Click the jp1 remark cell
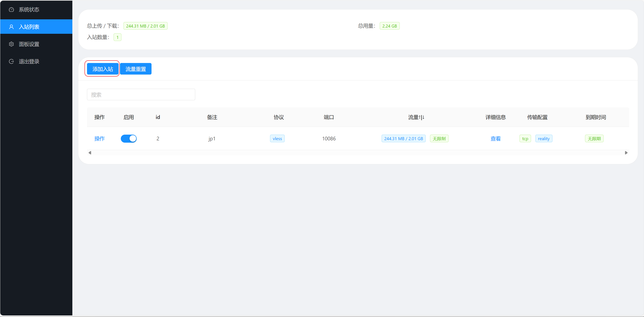644x317 pixels. pyautogui.click(x=212, y=139)
